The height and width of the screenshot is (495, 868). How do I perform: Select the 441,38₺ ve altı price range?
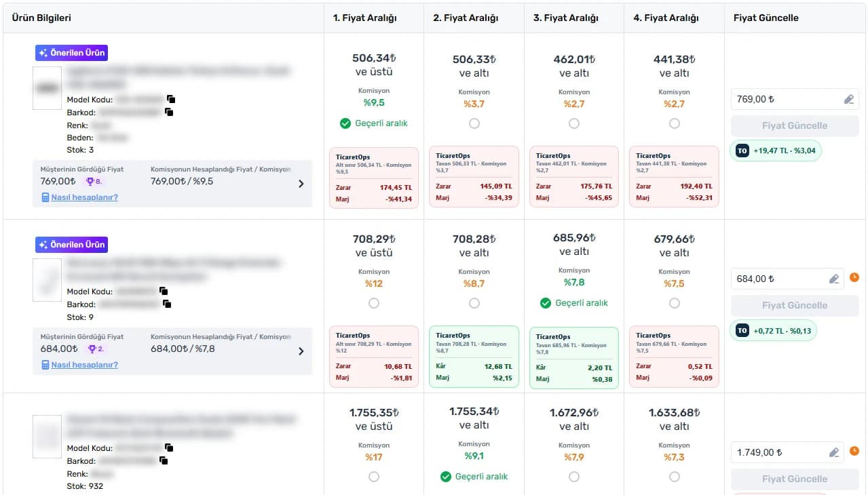click(674, 123)
